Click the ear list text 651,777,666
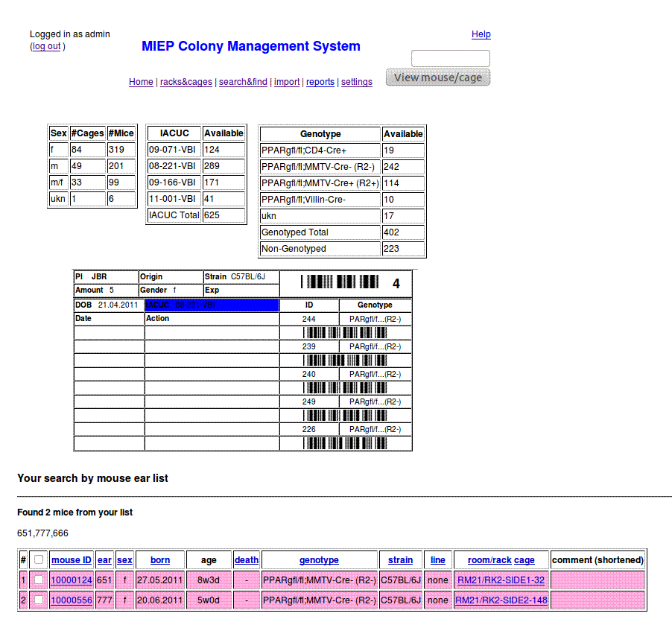Image resolution: width=672 pixels, height=622 pixels. (43, 533)
